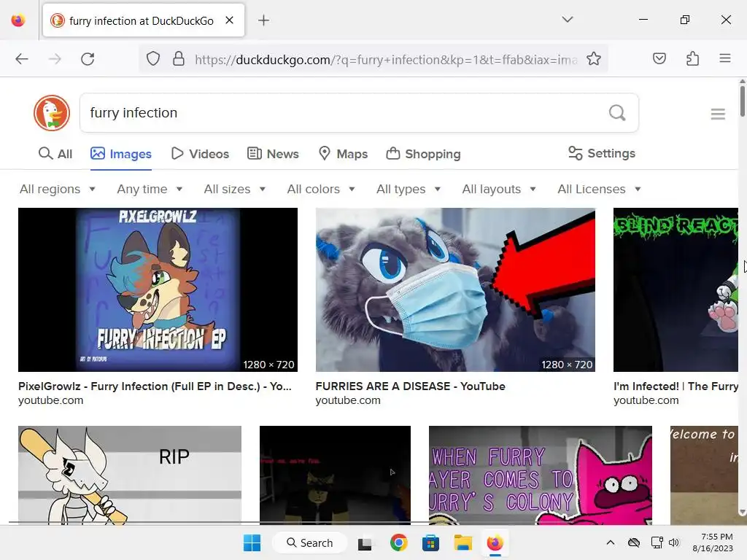Open the RIP skull dragon thumbnail
The image size is (747, 560).
[130, 475]
